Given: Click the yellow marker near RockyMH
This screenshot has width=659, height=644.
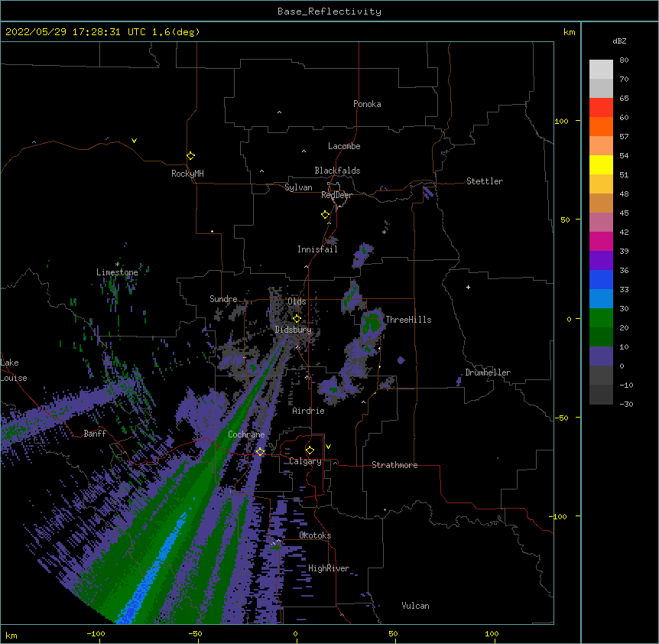Looking at the screenshot, I should click(190, 155).
